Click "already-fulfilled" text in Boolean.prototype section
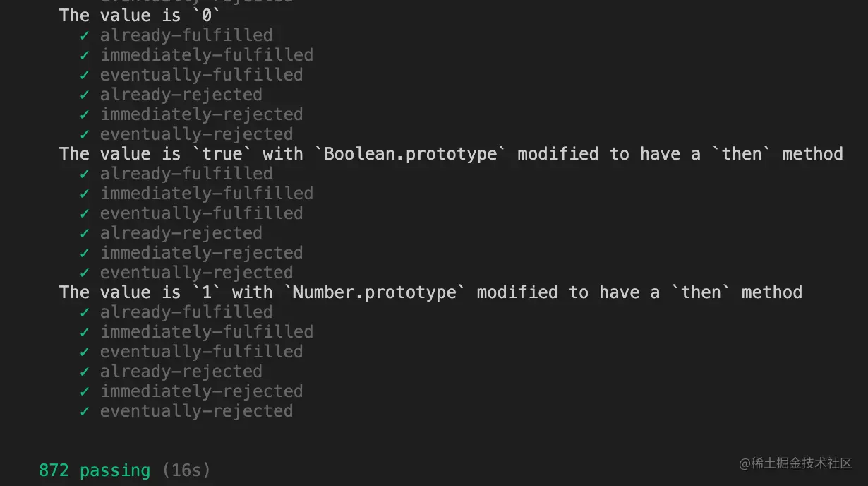This screenshot has height=486, width=868. [186, 174]
